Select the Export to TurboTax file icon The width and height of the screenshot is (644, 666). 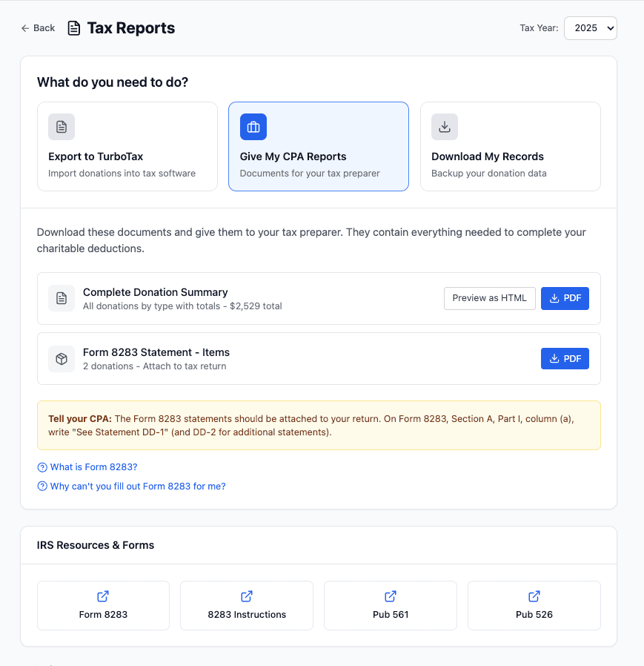coord(62,127)
